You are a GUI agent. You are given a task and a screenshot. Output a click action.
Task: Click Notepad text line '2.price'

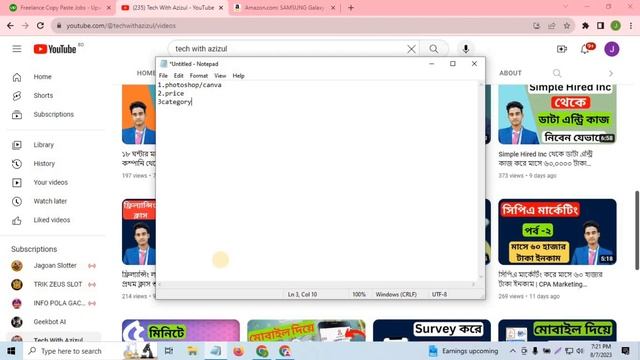pyautogui.click(x=171, y=93)
